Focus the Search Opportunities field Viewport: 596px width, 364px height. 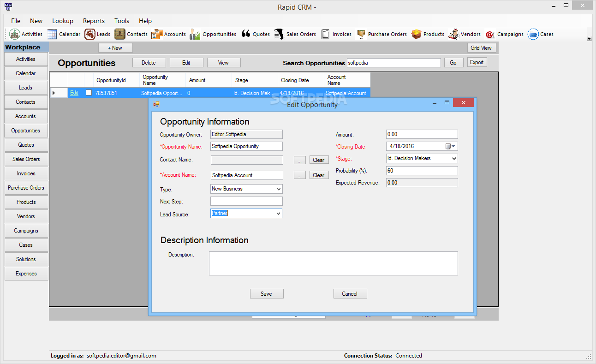(x=393, y=63)
